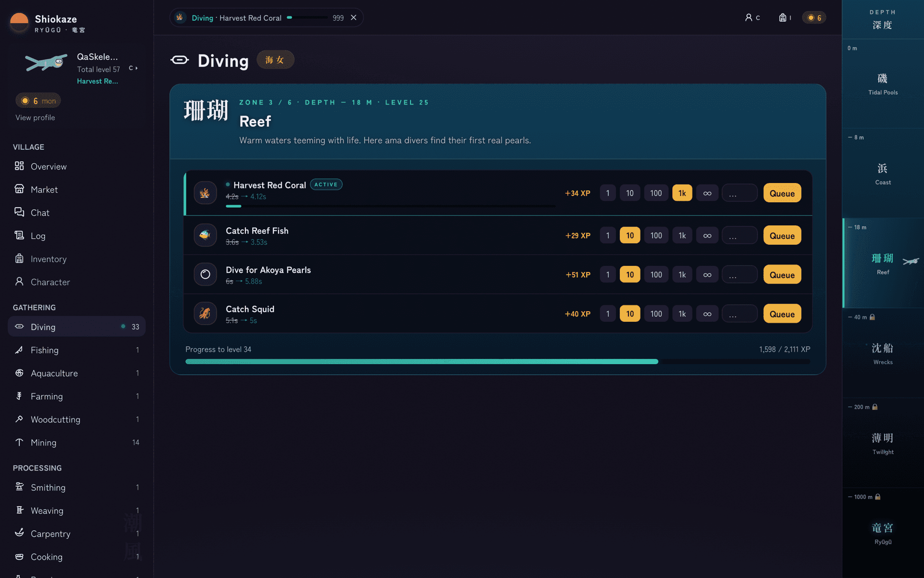Click the Smithing anvil icon

[x=19, y=487]
